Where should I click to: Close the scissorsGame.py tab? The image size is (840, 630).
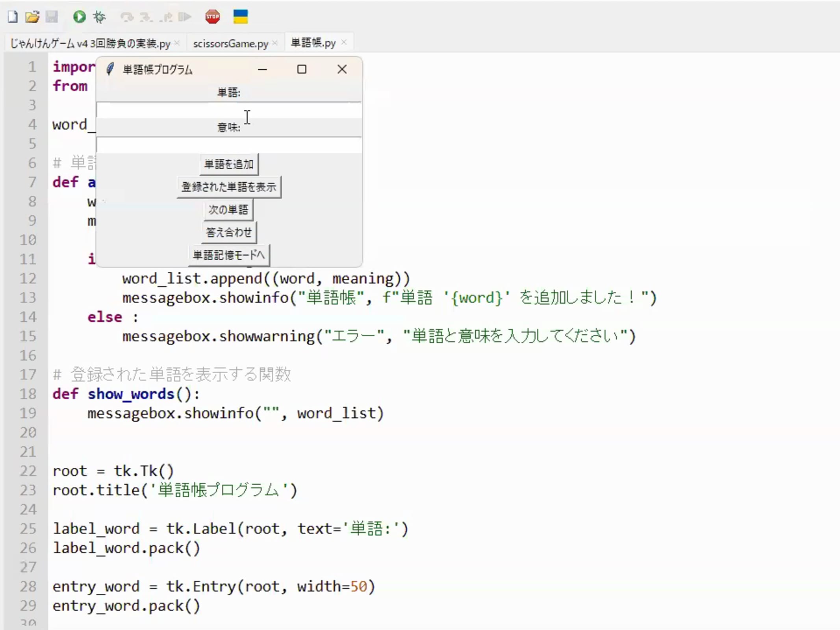(x=275, y=43)
